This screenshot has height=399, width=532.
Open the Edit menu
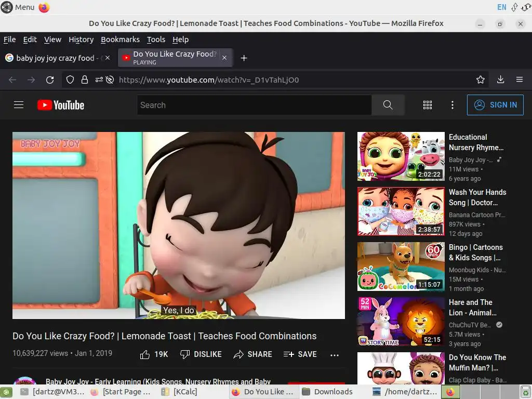coord(30,39)
